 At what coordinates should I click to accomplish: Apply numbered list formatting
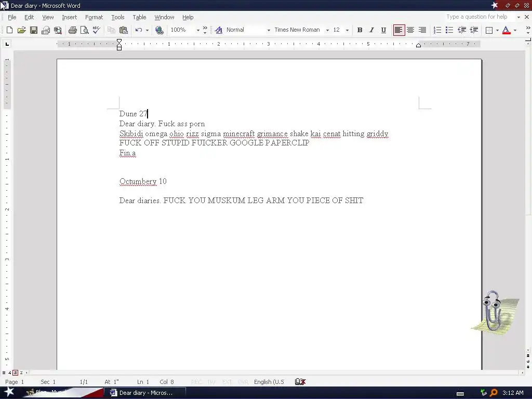pos(437,30)
